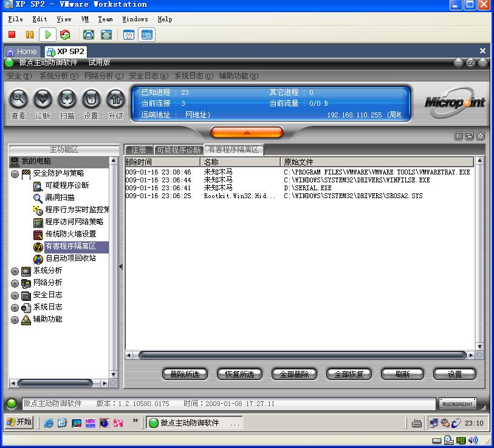Click the 升级 (upgrade) arrow icon
This screenshot has width=494, height=448.
pyautogui.click(x=115, y=99)
